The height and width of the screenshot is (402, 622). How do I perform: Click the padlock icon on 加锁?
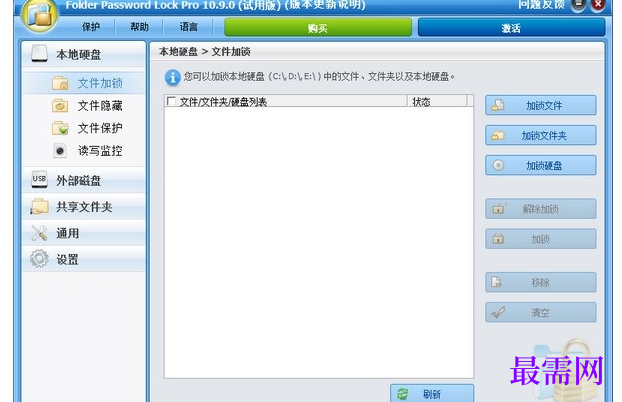tap(498, 239)
